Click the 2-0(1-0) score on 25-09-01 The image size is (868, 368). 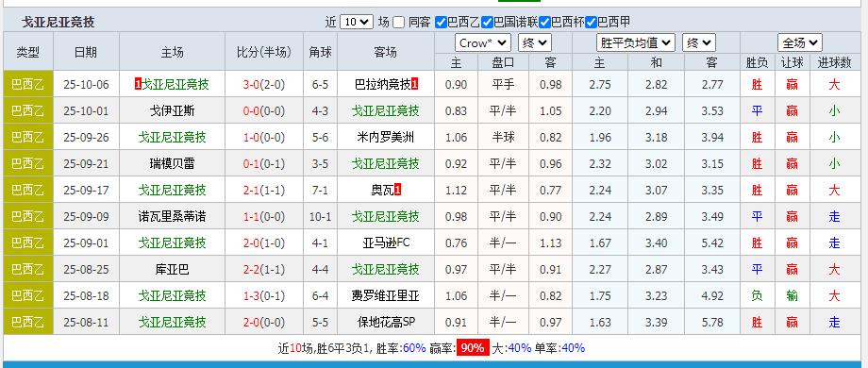pos(264,243)
